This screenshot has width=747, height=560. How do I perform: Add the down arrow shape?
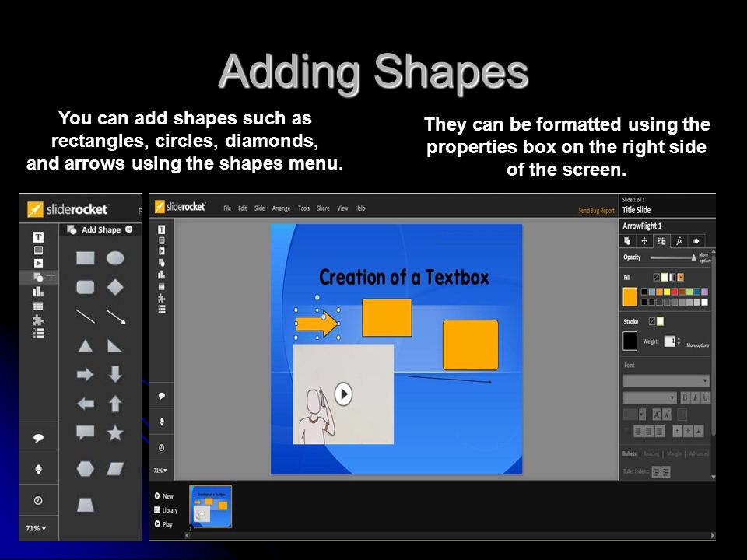[x=115, y=374]
